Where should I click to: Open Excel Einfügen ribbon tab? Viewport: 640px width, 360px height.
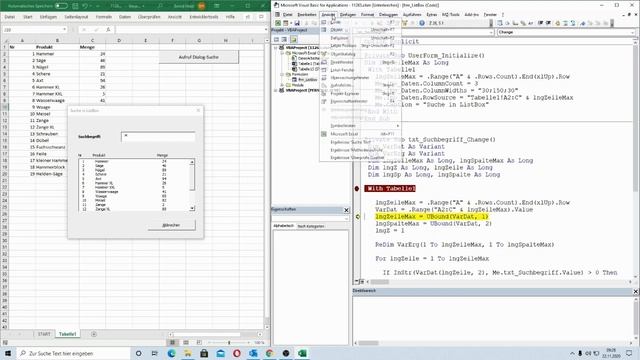click(x=48, y=17)
